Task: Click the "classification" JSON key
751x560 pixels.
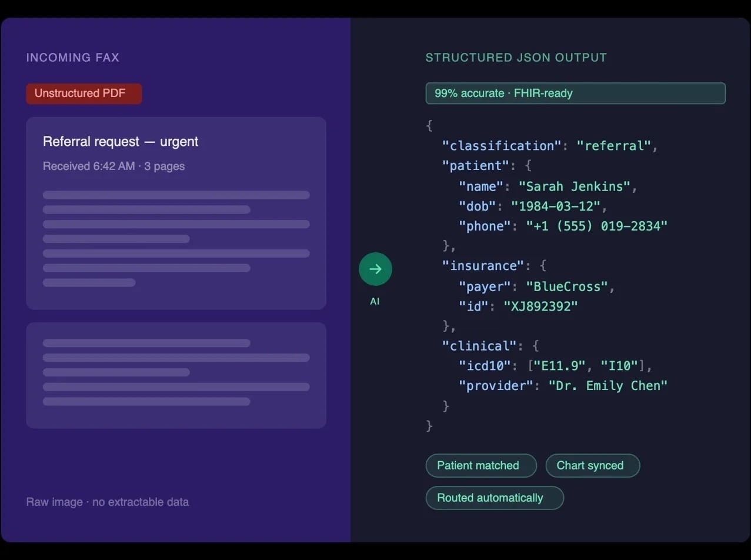Action: tap(502, 146)
